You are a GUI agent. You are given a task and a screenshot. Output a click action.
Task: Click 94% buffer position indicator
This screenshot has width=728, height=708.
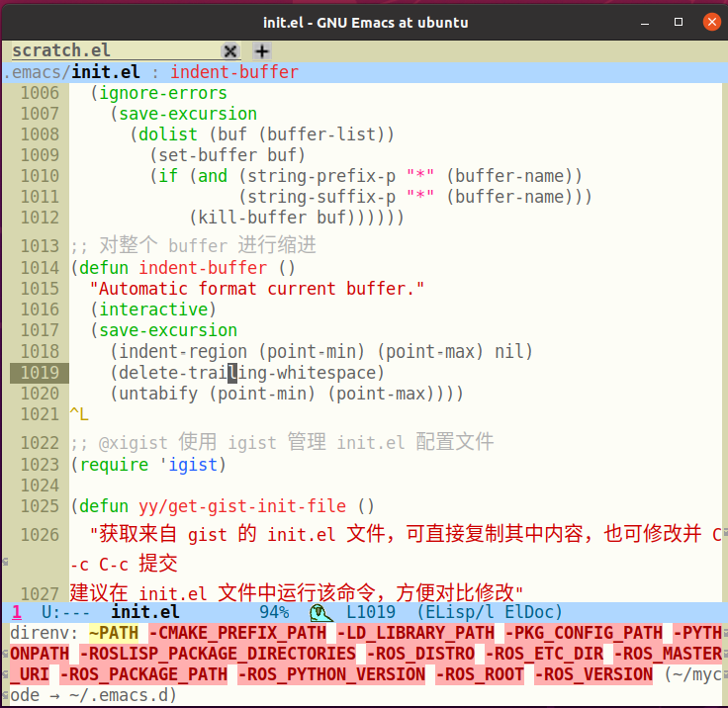click(x=274, y=614)
